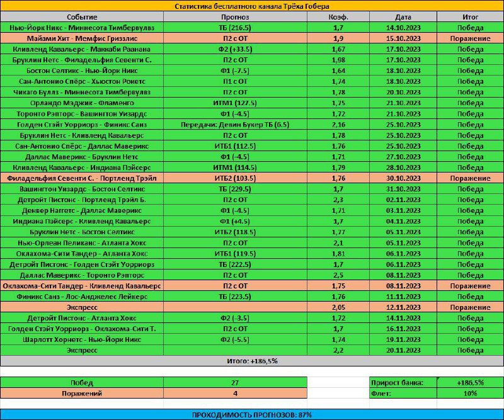Select the odds cell "2,1"
This screenshot has width=504, height=420.
point(338,243)
